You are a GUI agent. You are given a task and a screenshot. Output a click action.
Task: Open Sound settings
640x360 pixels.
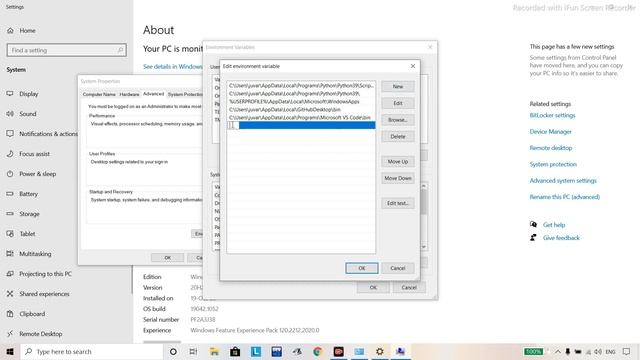(28, 114)
